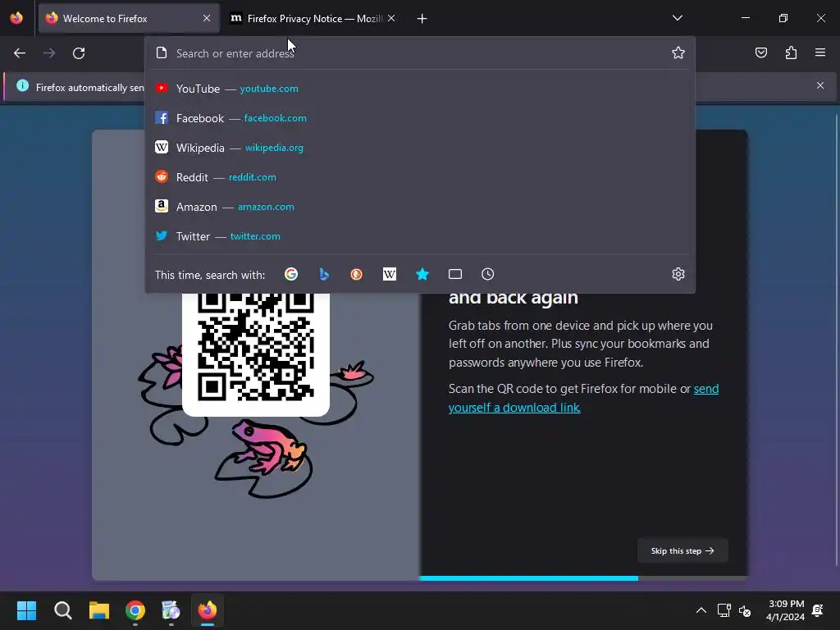This screenshot has width=840, height=630.
Task: Open a new tab with plus
Action: pos(422,19)
